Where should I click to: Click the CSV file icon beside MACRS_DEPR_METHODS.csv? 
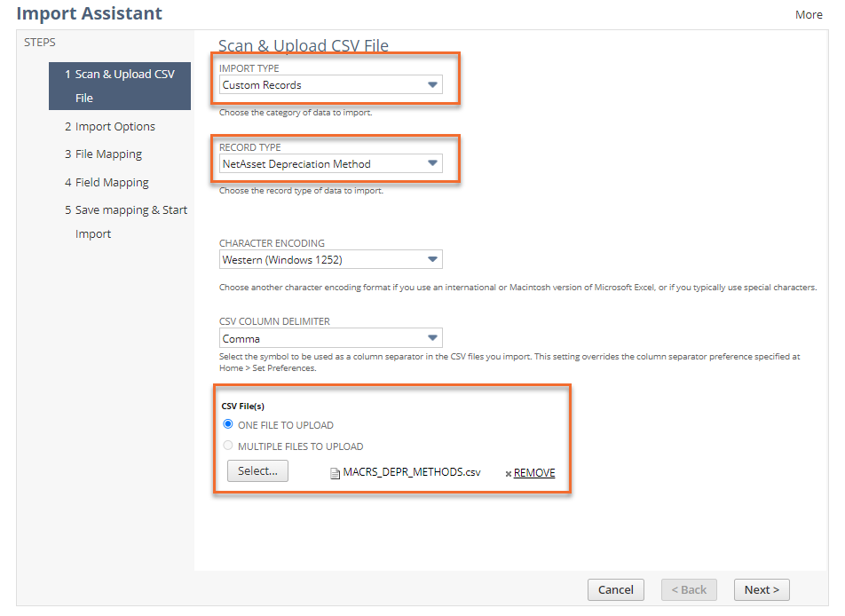coord(335,473)
